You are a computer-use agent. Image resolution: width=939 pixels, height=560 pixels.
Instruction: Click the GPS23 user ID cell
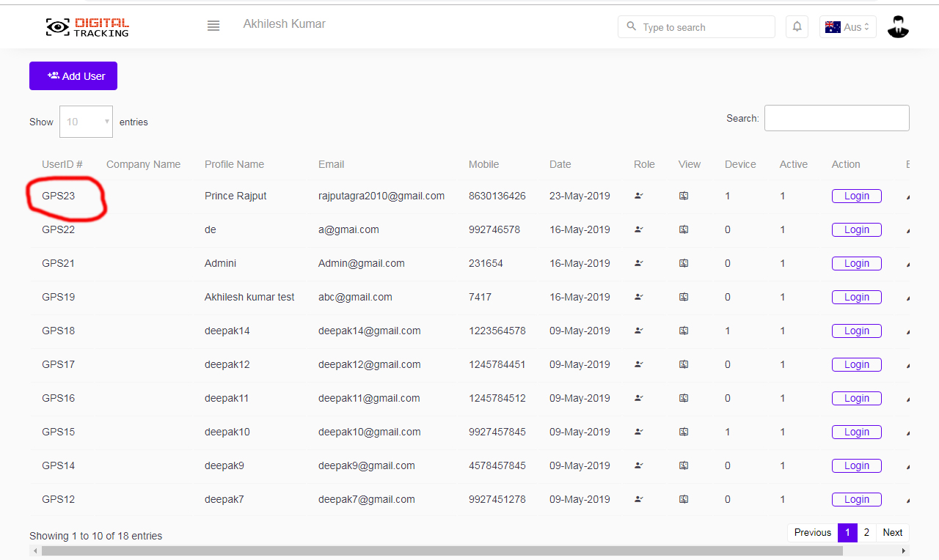point(59,196)
